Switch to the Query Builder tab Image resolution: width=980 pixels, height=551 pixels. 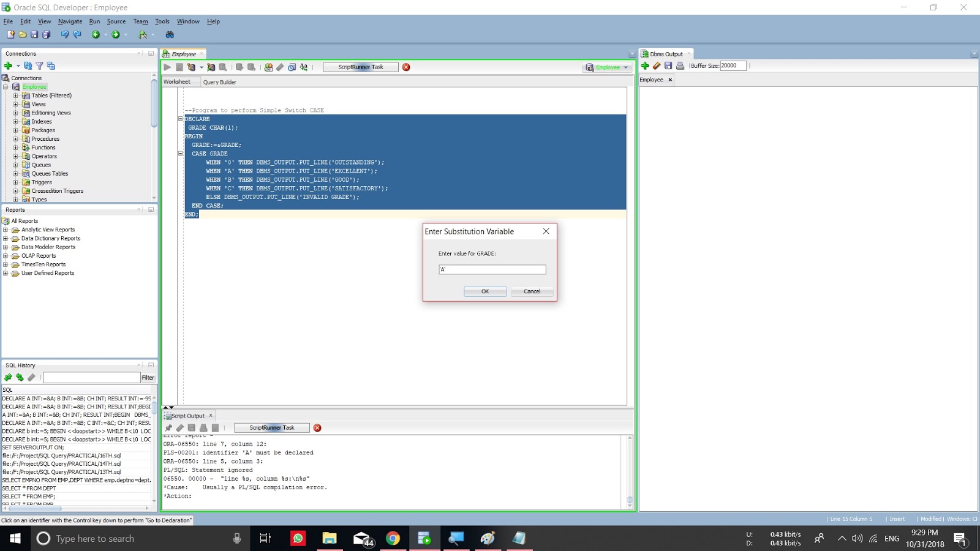click(220, 81)
